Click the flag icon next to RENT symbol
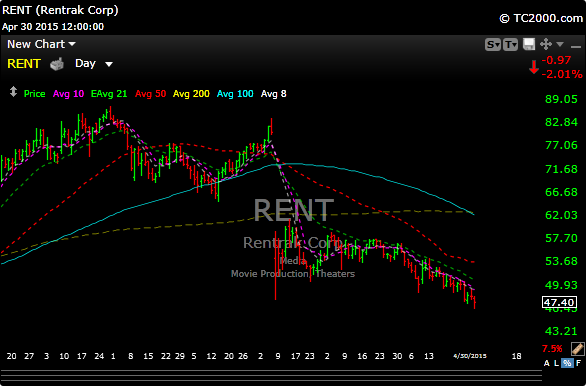The width and height of the screenshot is (586, 386). (57, 64)
